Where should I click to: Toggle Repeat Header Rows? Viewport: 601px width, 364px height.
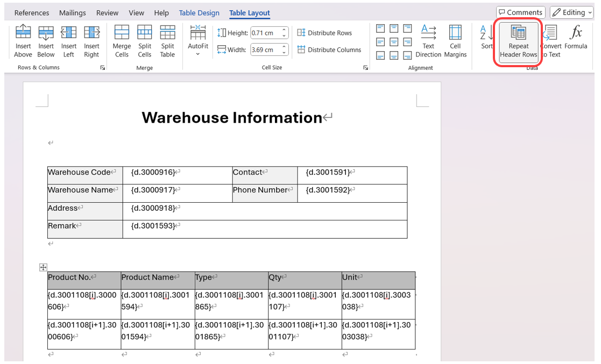[x=518, y=42]
